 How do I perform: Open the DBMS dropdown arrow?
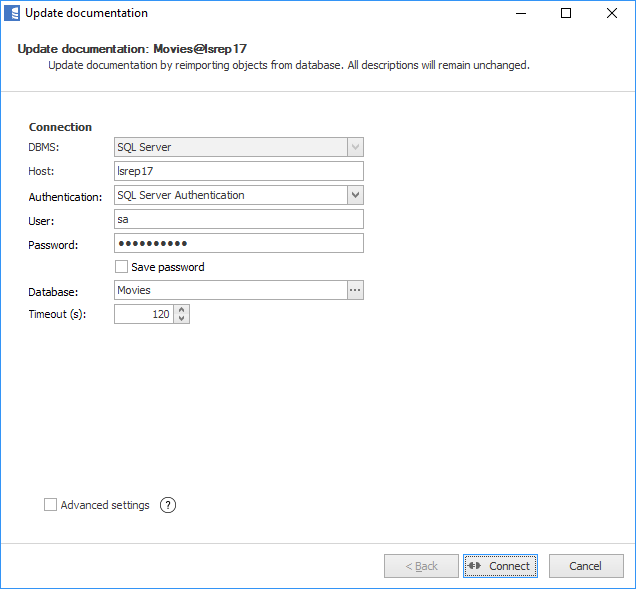[355, 147]
